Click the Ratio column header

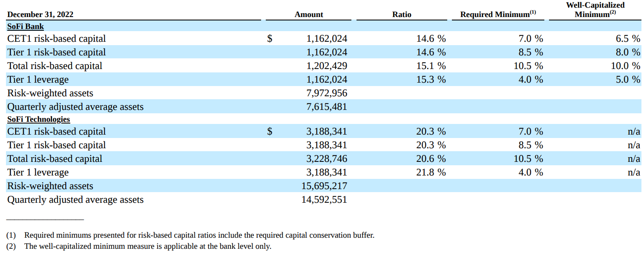pos(401,14)
